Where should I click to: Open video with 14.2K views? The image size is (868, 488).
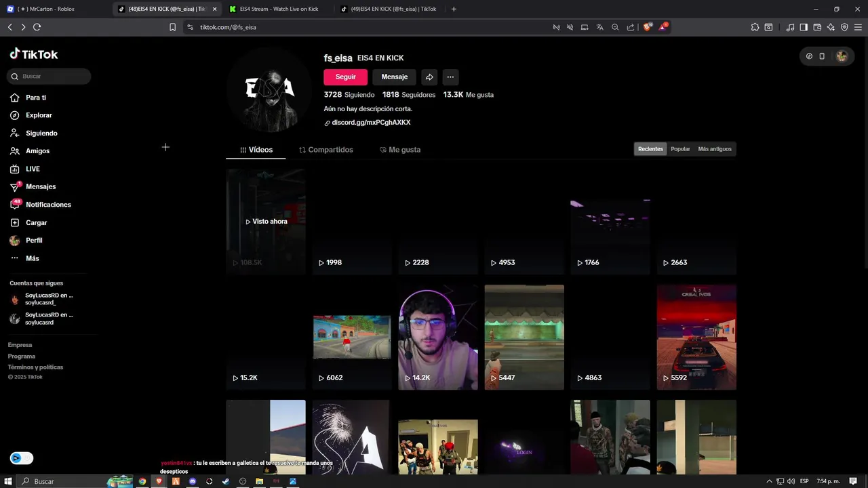438,337
